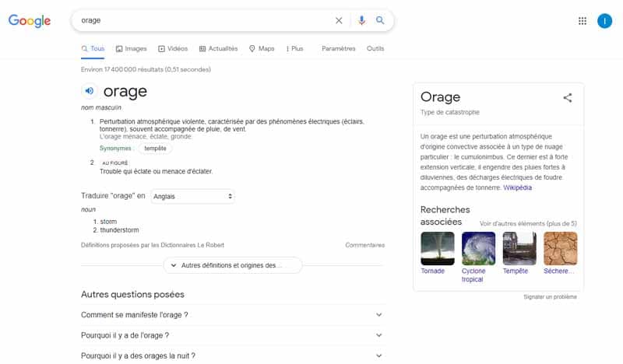Open Paramètres menu
This screenshot has width=623, height=364.
tap(339, 48)
